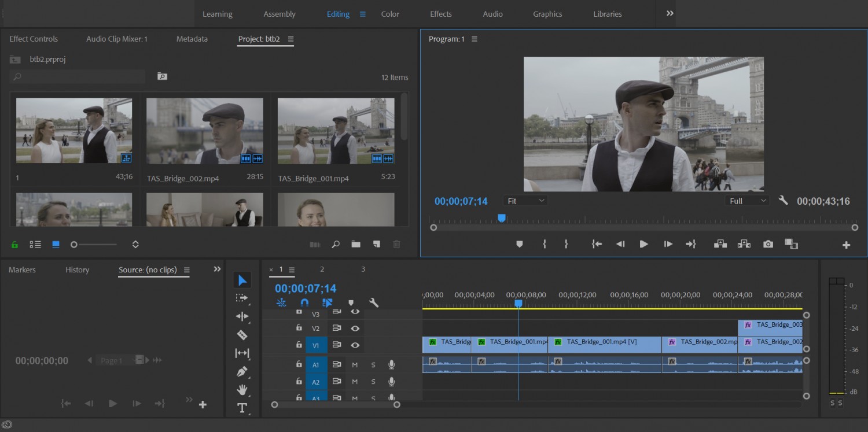Image resolution: width=868 pixels, height=432 pixels.
Task: Create a new bin in Project panel
Action: 356,245
